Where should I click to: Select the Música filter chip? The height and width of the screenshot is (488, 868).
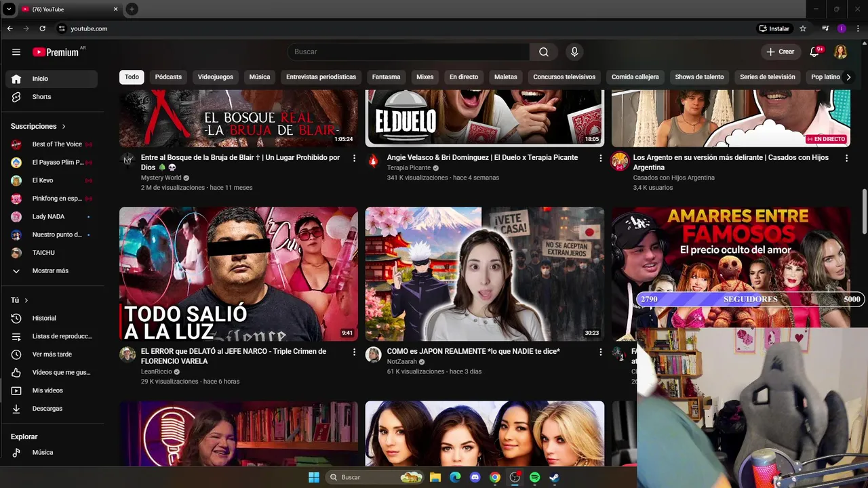pos(260,77)
